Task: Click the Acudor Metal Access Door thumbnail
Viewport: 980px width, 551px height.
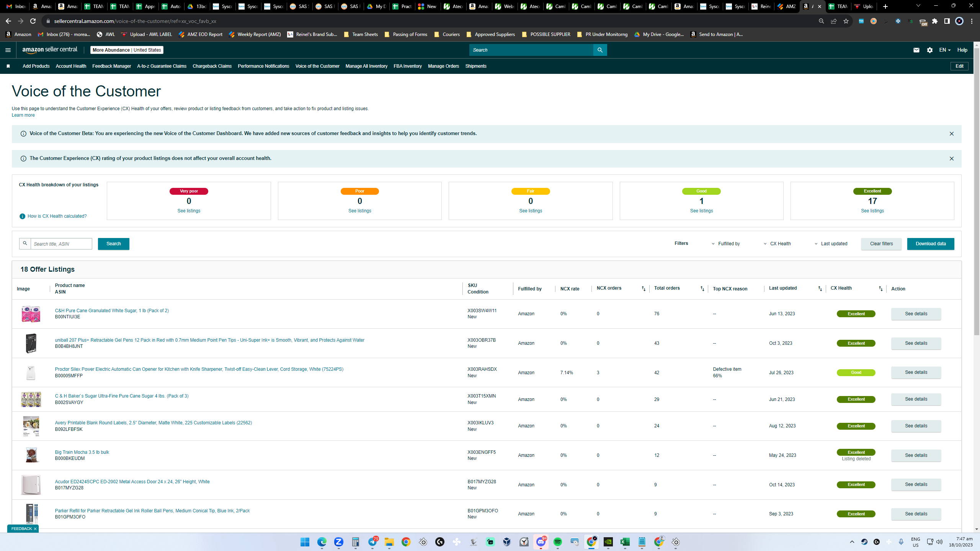Action: [x=31, y=485]
